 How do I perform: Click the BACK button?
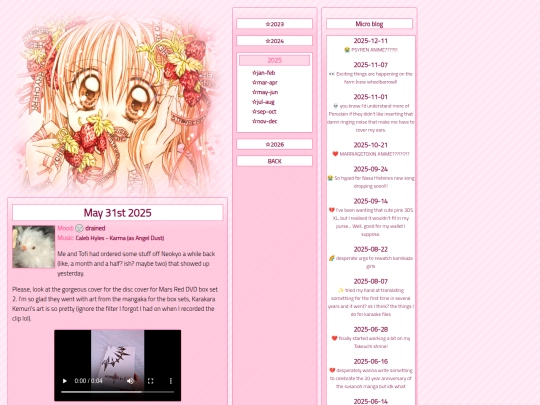coord(274,161)
